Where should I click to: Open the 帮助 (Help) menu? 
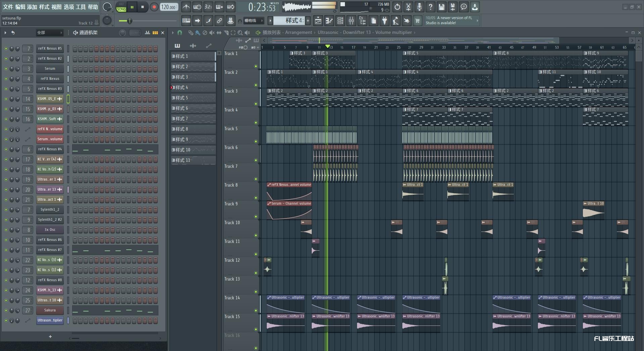click(x=93, y=7)
